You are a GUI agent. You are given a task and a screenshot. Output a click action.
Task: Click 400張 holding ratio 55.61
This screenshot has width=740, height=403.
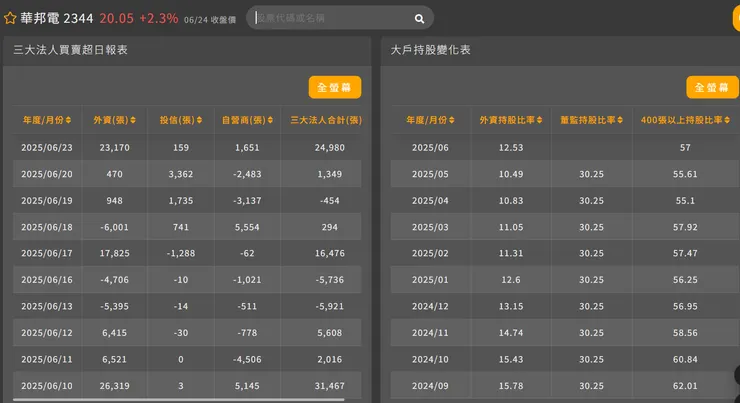click(685, 174)
